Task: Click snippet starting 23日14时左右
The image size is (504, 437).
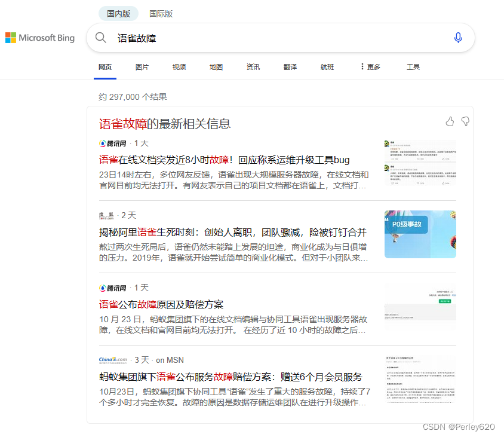Action: [x=233, y=180]
